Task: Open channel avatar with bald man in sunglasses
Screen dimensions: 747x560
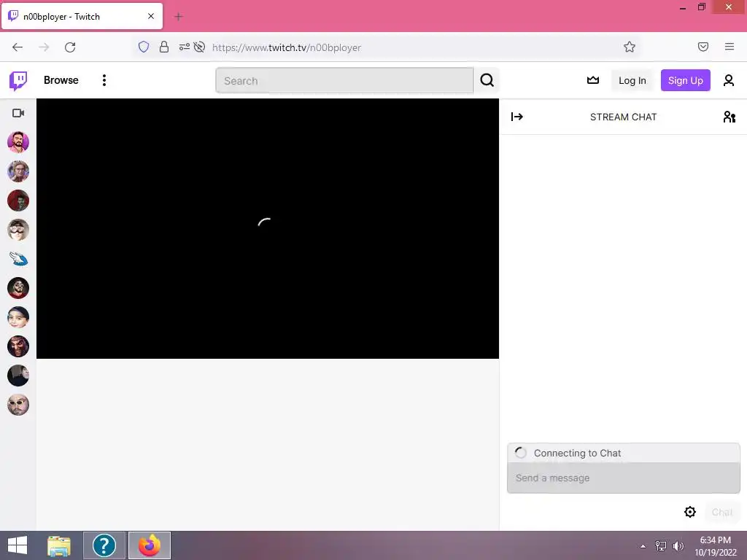Action: coord(18,405)
